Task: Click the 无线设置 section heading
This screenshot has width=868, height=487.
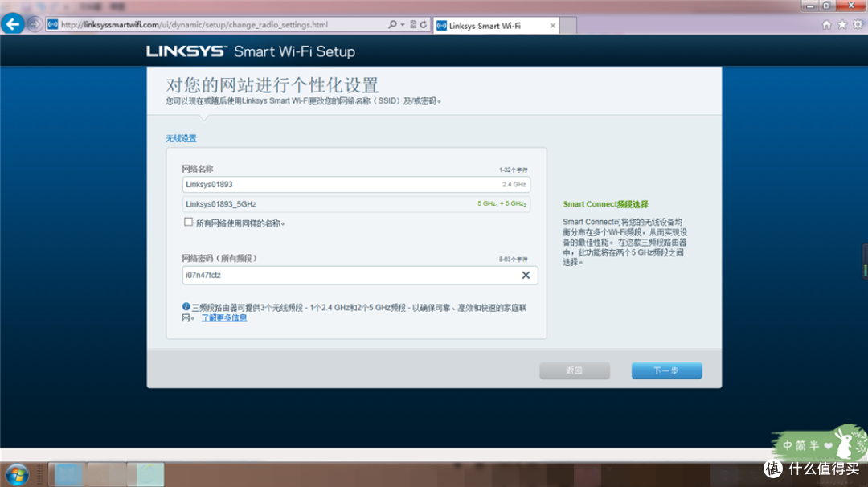Action: click(x=181, y=138)
